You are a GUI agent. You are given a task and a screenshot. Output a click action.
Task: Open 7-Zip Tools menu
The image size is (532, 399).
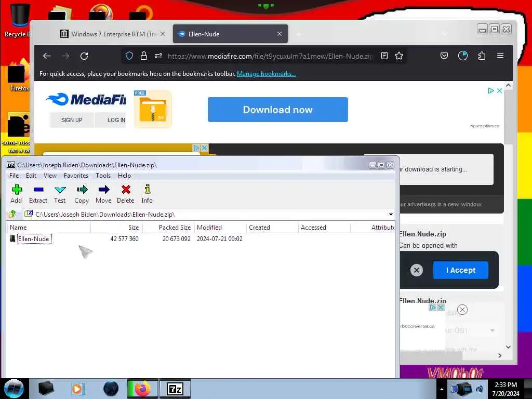tap(103, 176)
